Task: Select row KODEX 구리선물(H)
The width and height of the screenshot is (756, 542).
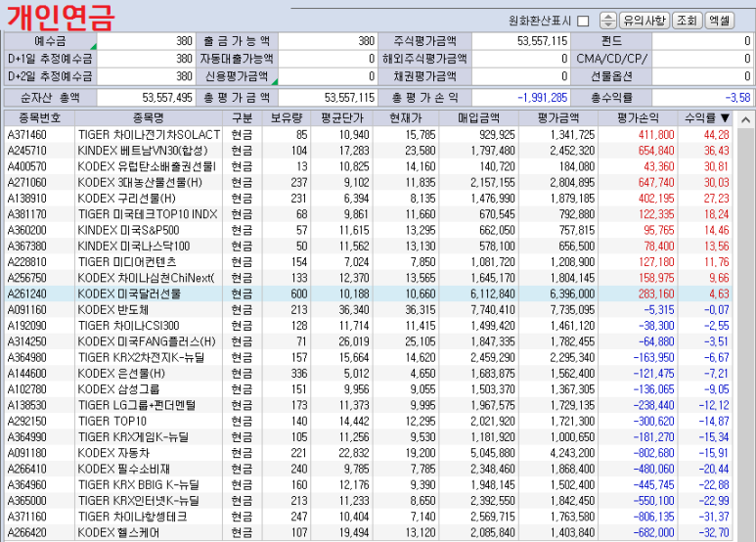Action: [368, 199]
